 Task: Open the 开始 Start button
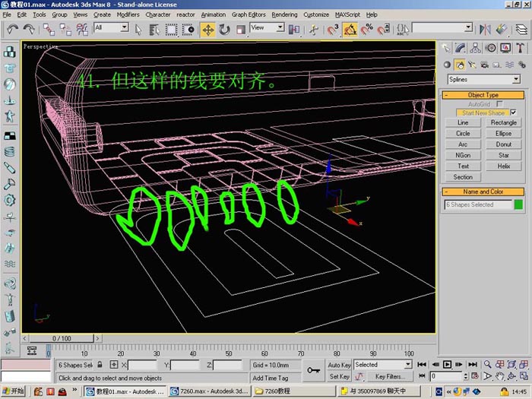coord(14,391)
